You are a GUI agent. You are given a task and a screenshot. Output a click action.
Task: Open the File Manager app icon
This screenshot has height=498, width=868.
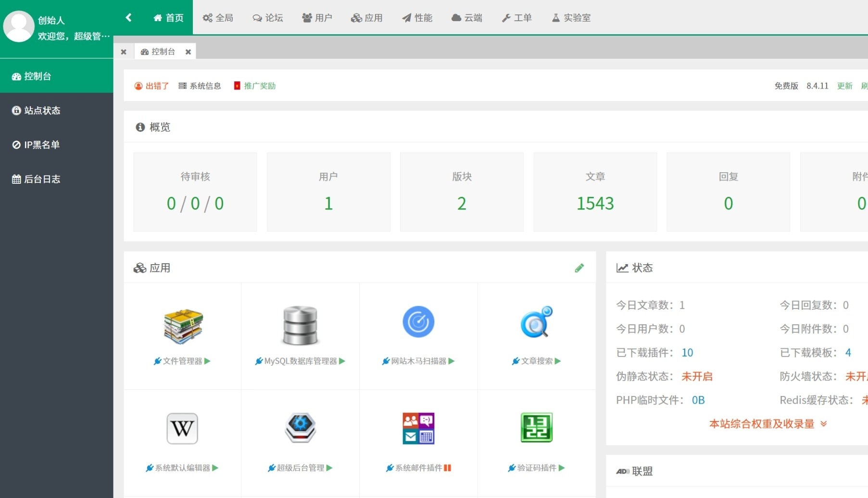pos(183,326)
